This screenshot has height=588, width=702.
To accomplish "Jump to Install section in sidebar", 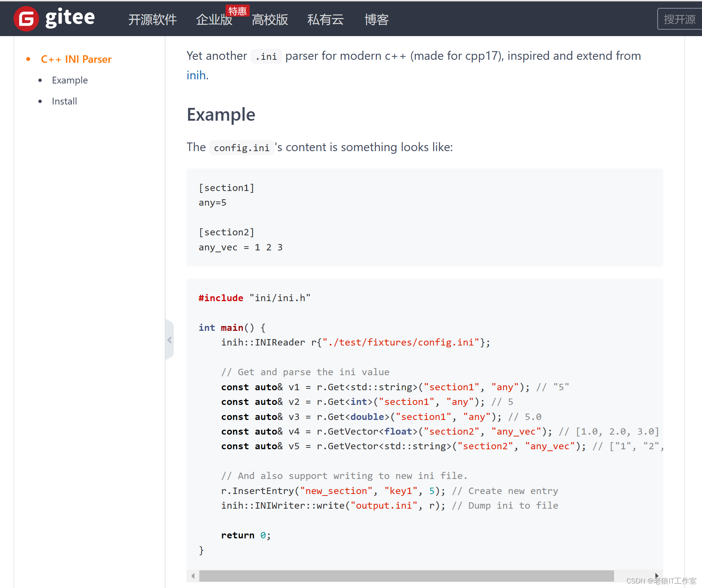I will coord(64,101).
